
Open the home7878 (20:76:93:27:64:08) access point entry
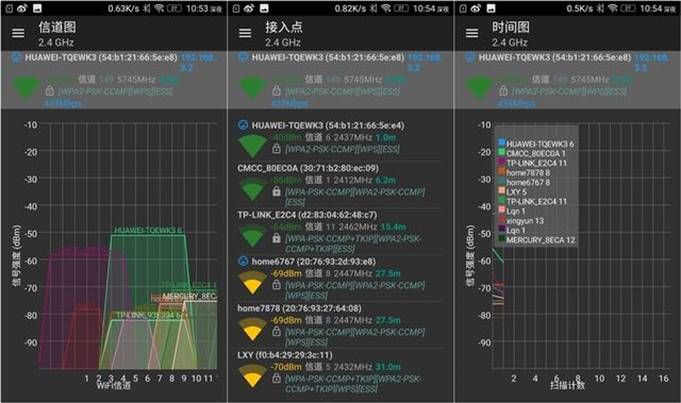tap(340, 325)
